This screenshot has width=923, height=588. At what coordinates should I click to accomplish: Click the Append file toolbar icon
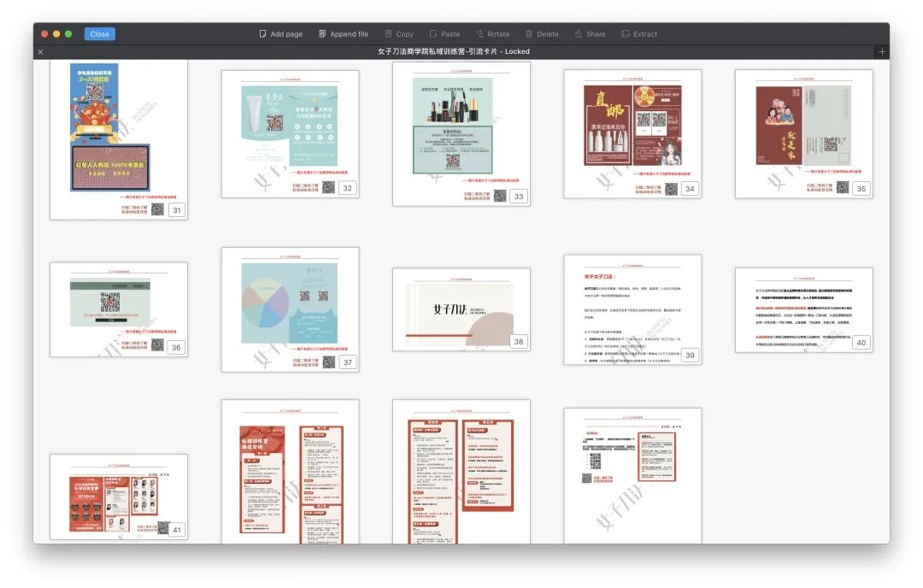pyautogui.click(x=322, y=34)
